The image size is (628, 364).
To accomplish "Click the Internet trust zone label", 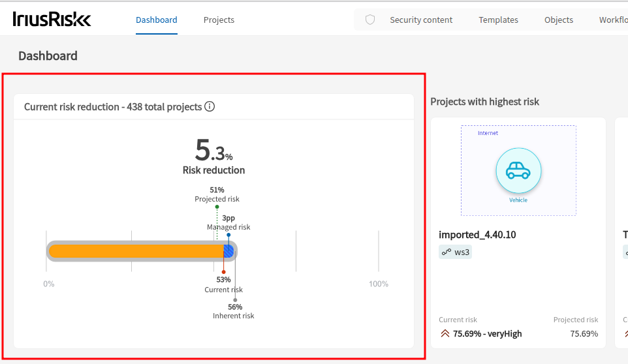I will pyautogui.click(x=488, y=133).
